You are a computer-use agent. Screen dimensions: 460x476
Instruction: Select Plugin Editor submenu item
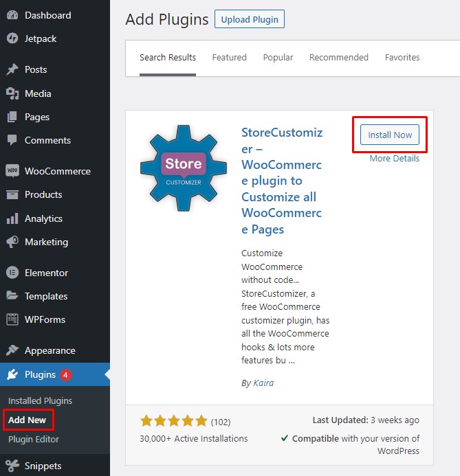point(34,440)
